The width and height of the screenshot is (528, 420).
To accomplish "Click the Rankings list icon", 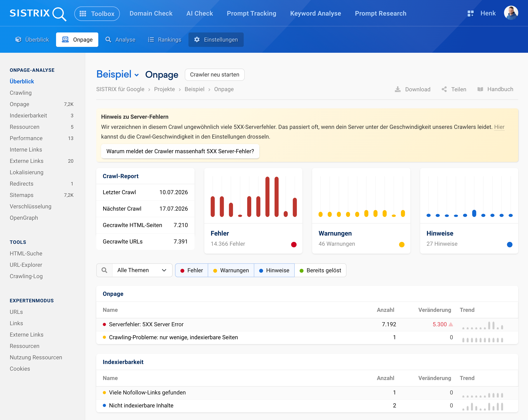I will (x=151, y=40).
